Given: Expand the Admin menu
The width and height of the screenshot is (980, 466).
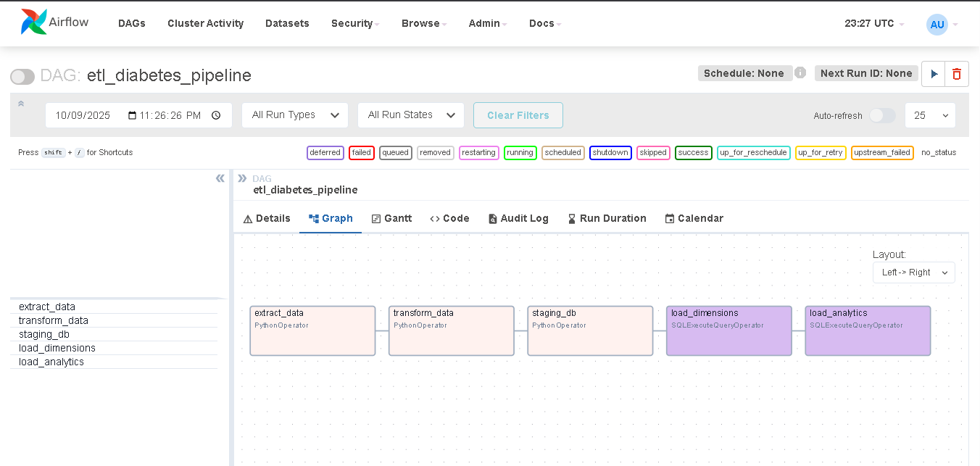Looking at the screenshot, I should pyautogui.click(x=488, y=23).
